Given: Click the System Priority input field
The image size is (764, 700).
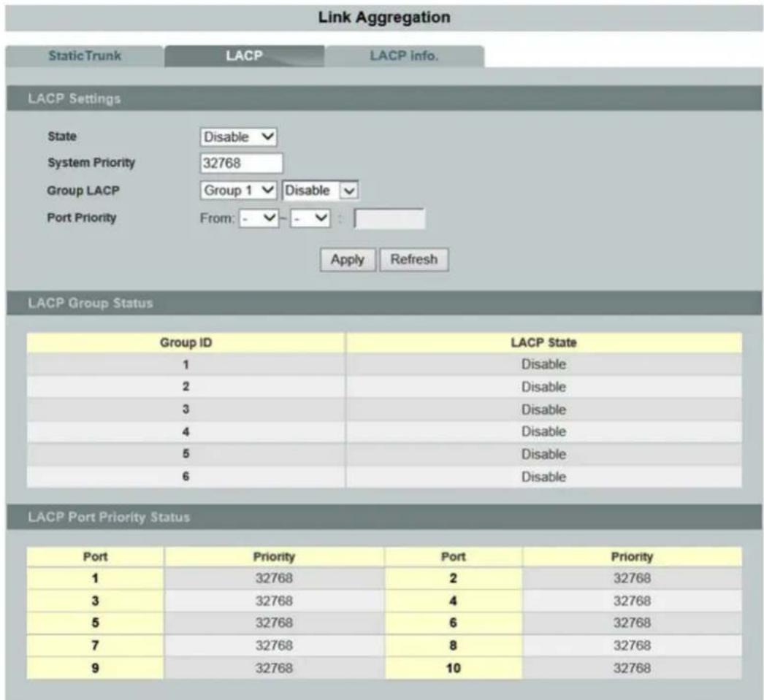Looking at the screenshot, I should point(241,163).
